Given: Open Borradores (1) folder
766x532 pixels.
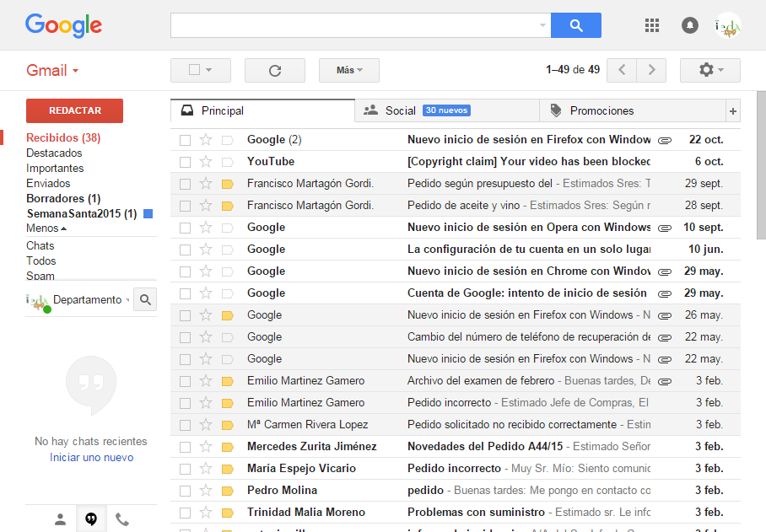Looking at the screenshot, I should pos(63,199).
